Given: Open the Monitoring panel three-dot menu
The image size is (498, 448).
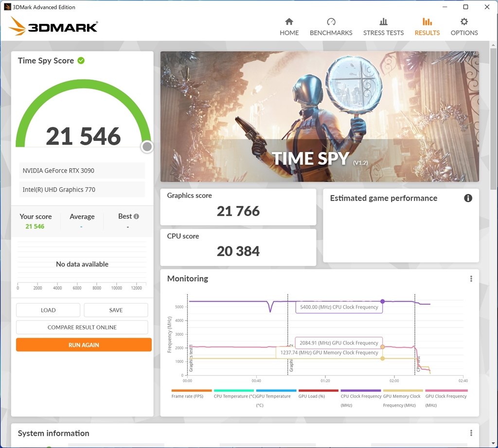Looking at the screenshot, I should coord(471,278).
